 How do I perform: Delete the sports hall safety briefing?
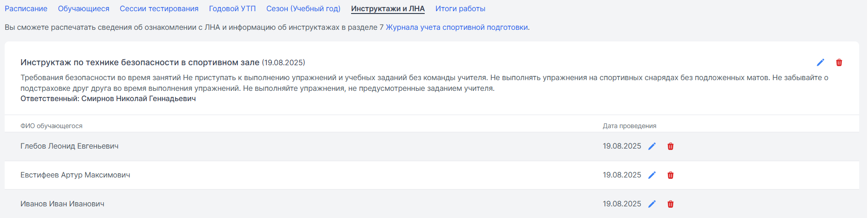tap(839, 62)
